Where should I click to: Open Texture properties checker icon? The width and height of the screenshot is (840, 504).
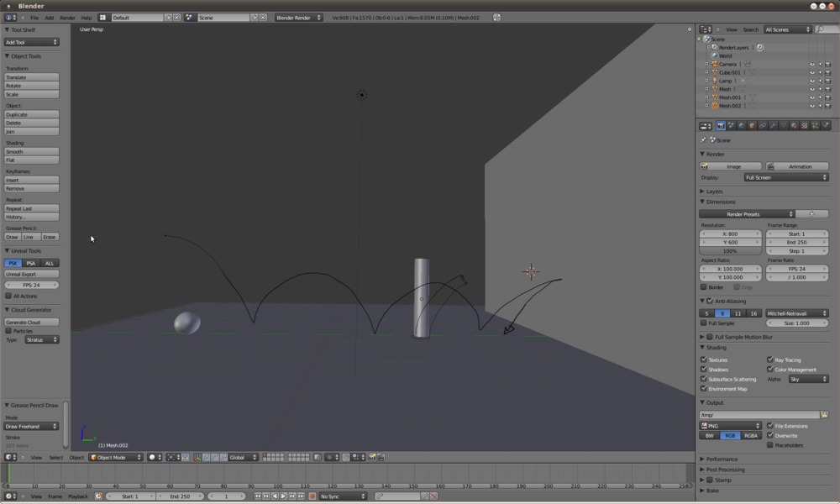click(805, 126)
